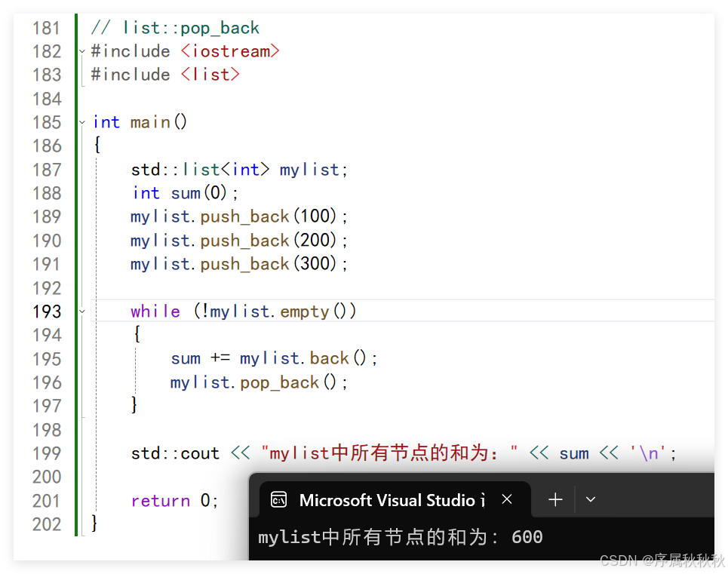Click the '<iostream>' include text
The image size is (728, 574).
230,51
